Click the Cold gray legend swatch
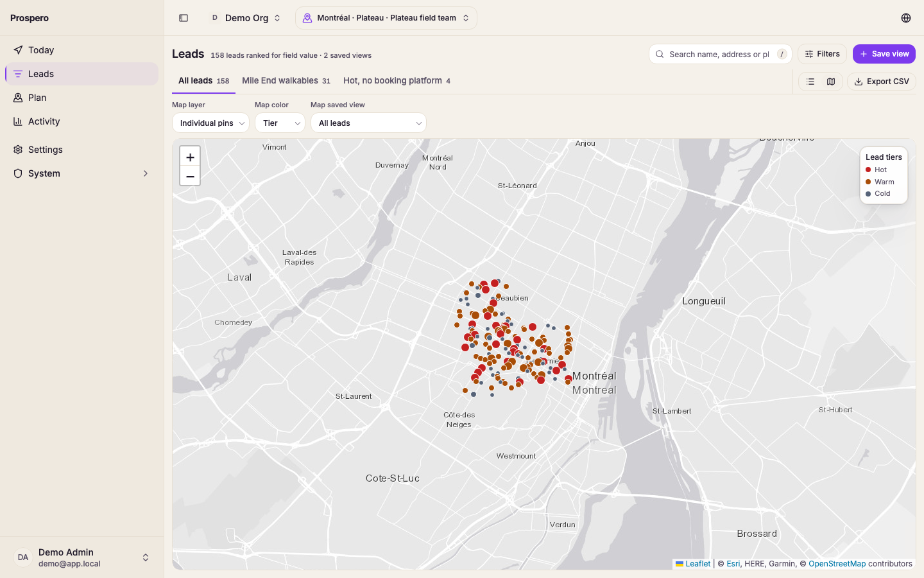This screenshot has width=924, height=578. pos(868,193)
